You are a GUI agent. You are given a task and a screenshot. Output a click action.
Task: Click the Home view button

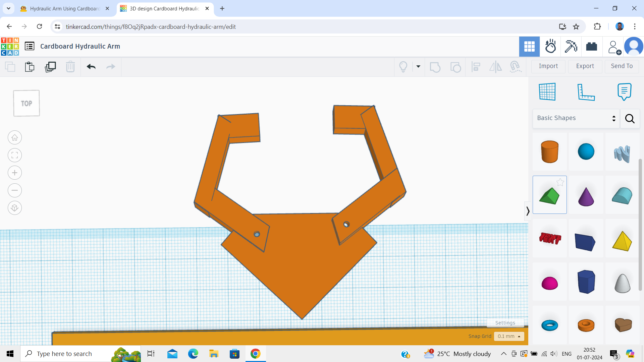(15, 137)
